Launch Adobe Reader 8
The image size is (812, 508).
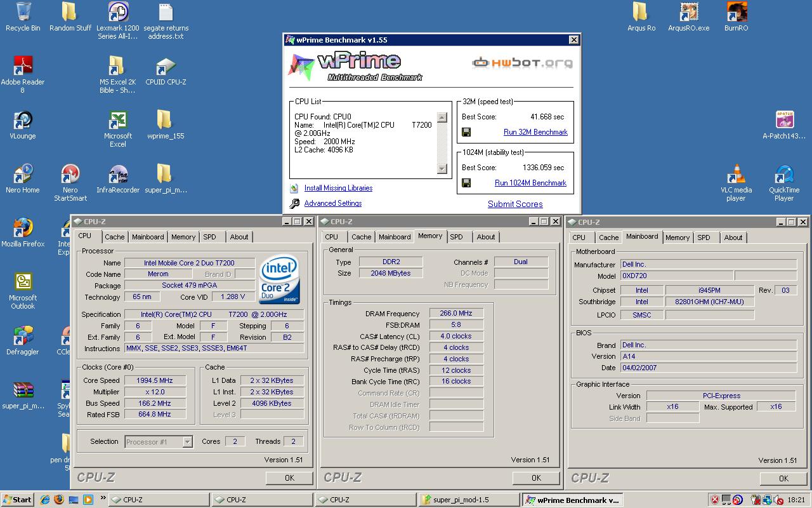[23, 75]
